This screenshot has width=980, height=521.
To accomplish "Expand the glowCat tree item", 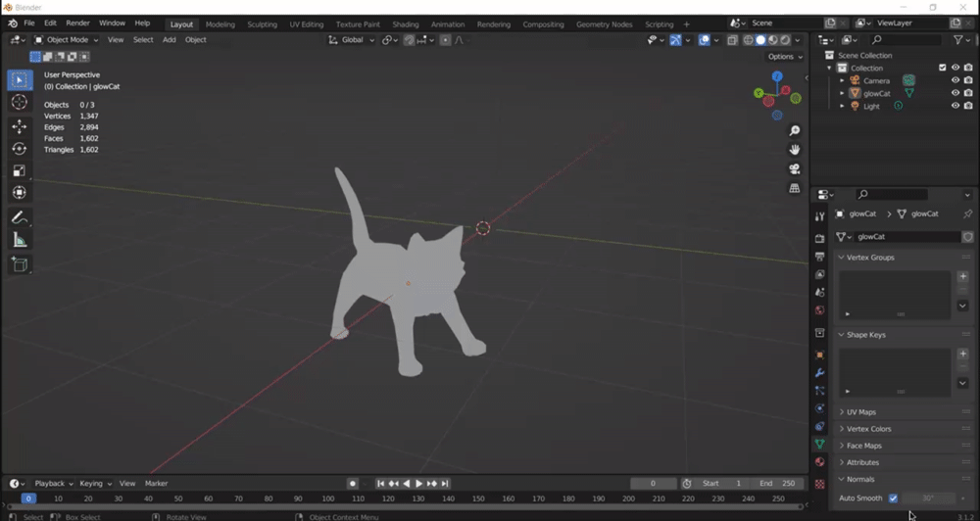I will [x=842, y=93].
